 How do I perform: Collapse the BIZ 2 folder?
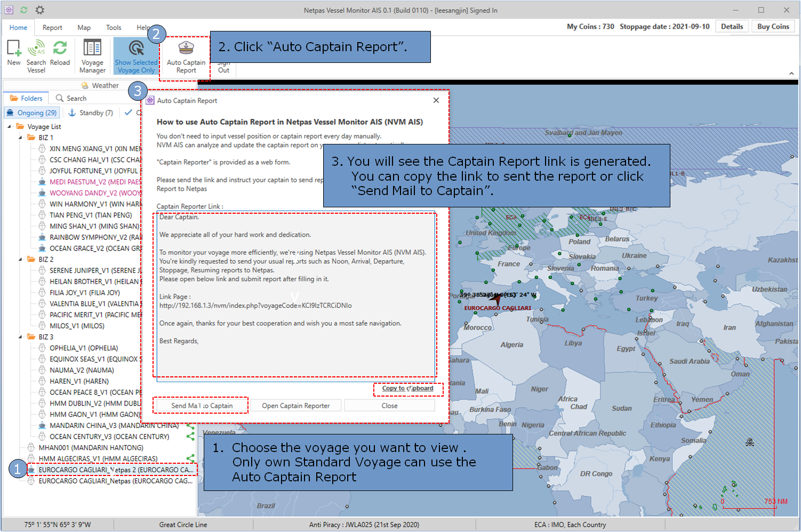[20, 260]
